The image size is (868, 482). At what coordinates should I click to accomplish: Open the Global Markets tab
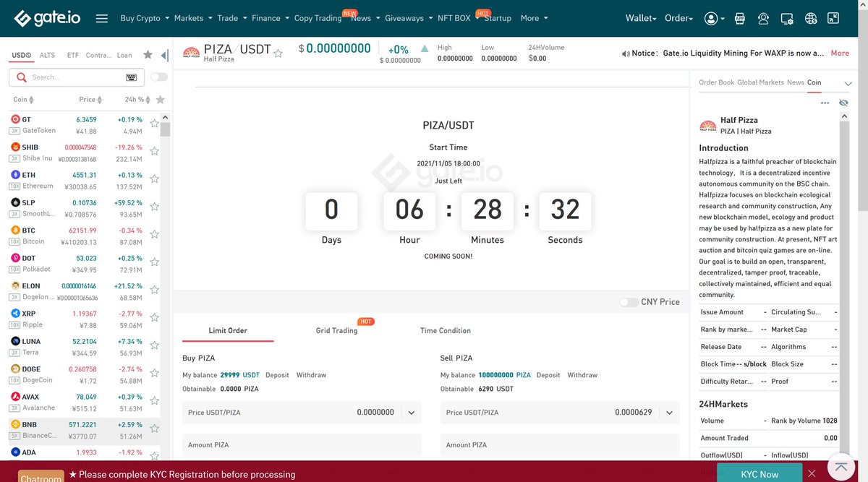point(760,82)
